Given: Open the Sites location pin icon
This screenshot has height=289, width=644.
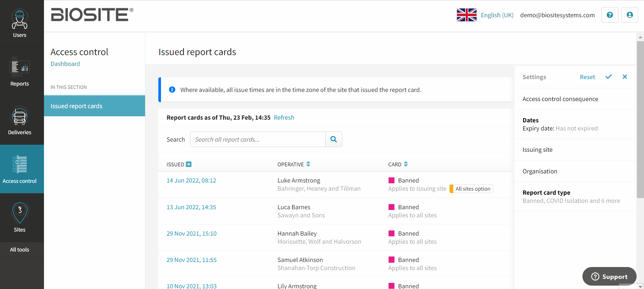Looking at the screenshot, I should pos(20,213).
